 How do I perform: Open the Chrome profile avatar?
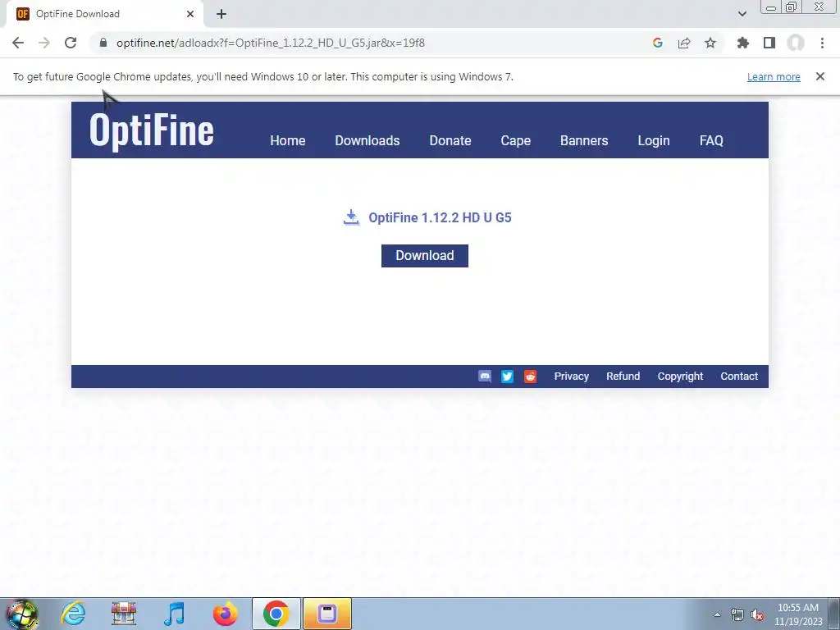click(796, 43)
